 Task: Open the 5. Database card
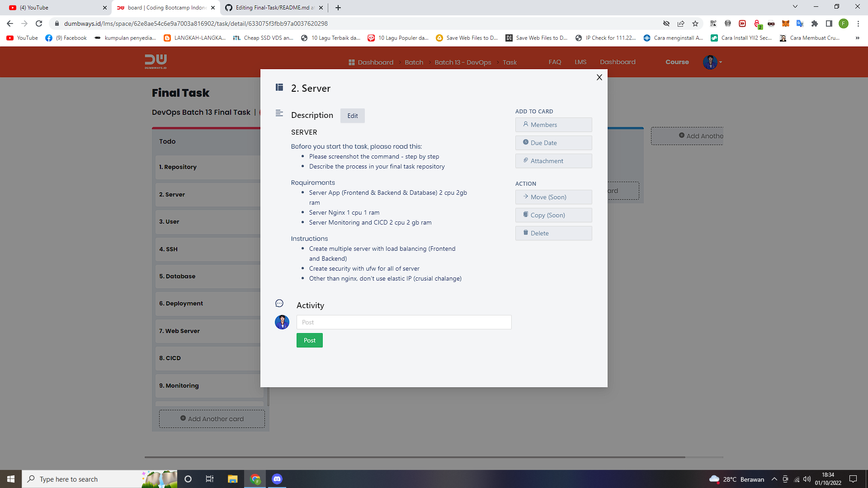coord(208,277)
